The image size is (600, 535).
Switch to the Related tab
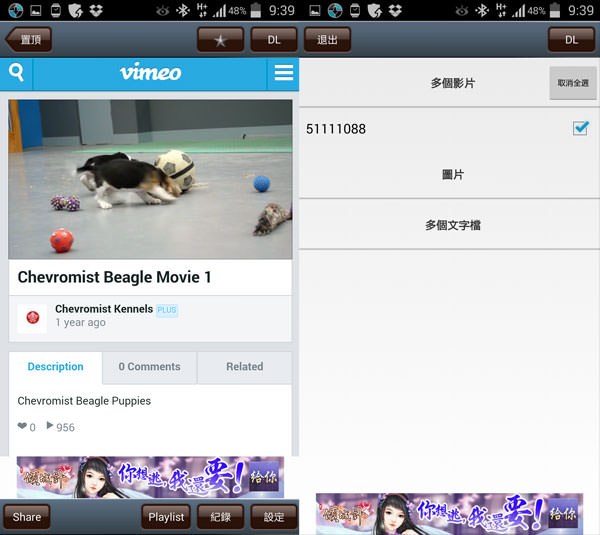click(x=244, y=367)
